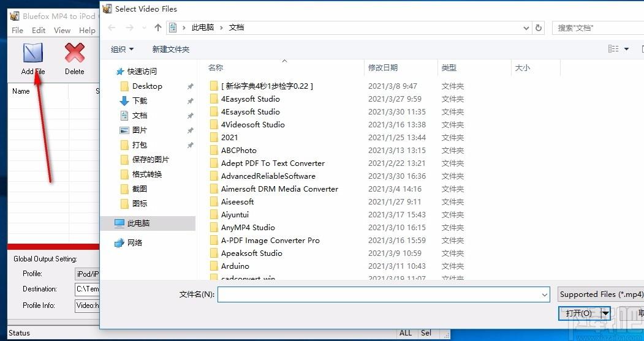This screenshot has height=341, width=644.
Task: Click the 搜索"文档" search box
Action: tap(598, 28)
